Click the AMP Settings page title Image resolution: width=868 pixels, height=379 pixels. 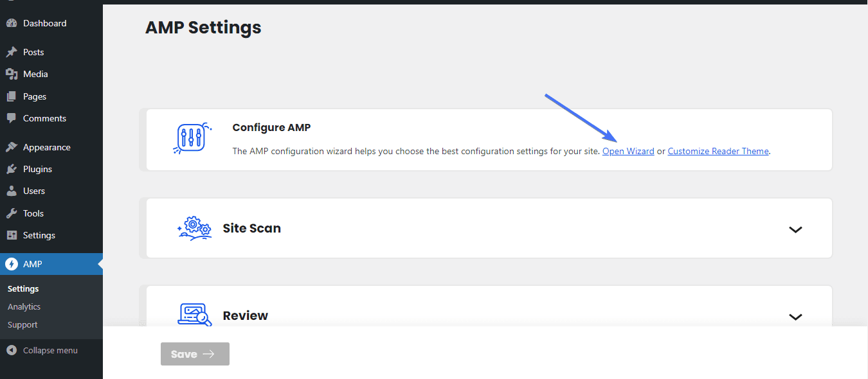(x=203, y=28)
